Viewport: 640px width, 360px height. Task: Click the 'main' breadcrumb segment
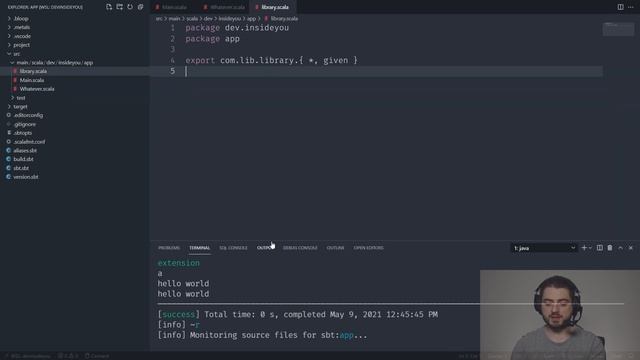(174, 19)
